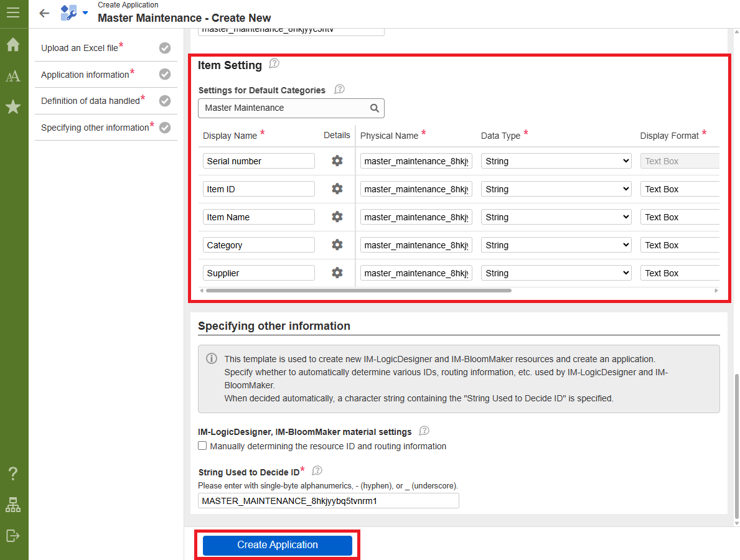Open details gear for Category row
Screen dimensions: 740x560
(337, 245)
